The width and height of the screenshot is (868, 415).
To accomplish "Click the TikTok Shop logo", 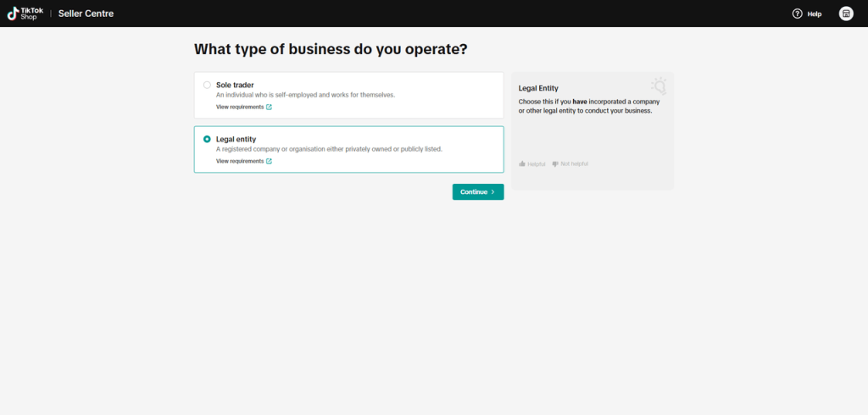I will click(x=25, y=14).
